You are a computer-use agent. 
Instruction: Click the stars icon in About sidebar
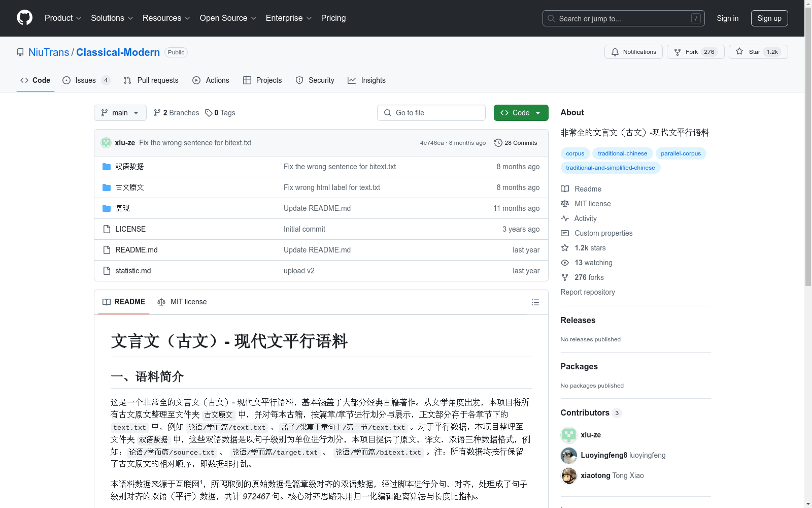pos(565,248)
